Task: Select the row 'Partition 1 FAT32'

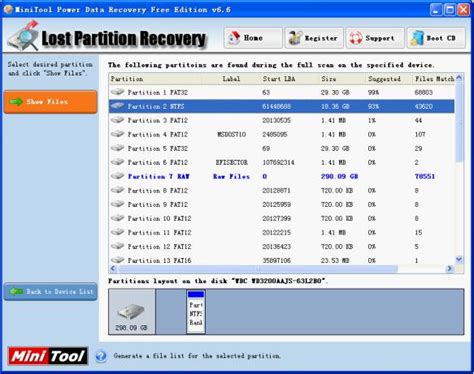Action: (282, 92)
